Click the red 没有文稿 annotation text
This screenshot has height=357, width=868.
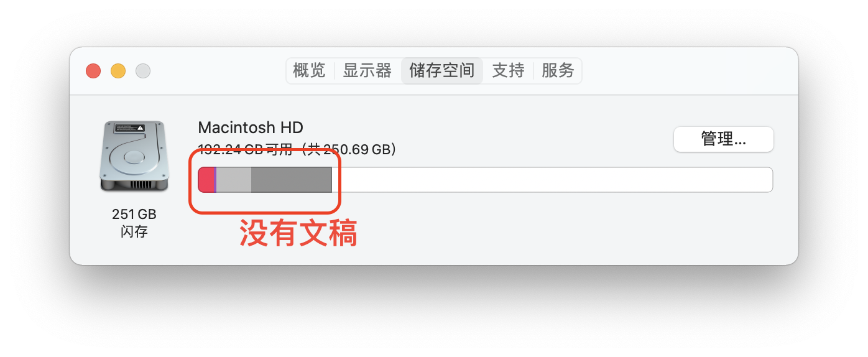(x=298, y=234)
